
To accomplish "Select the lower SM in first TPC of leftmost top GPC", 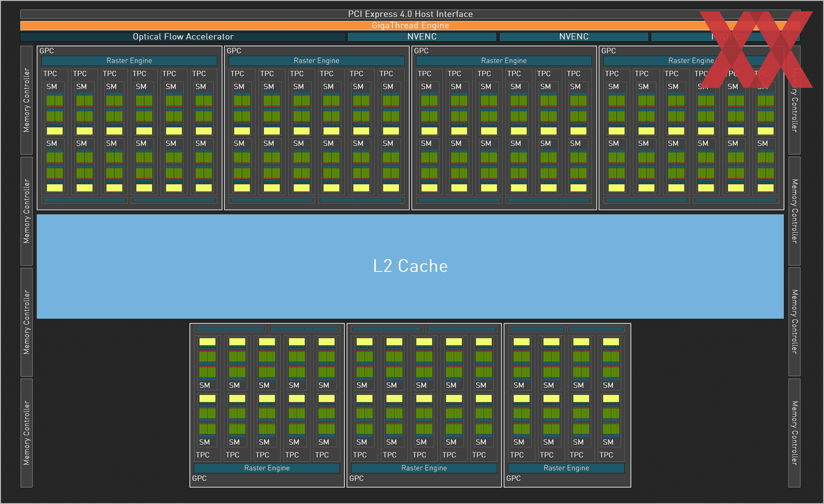I will tap(55, 166).
